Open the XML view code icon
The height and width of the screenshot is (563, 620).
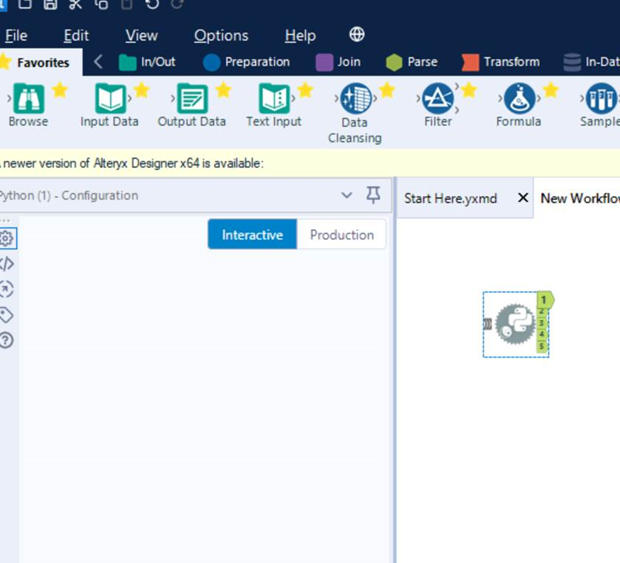[7, 264]
